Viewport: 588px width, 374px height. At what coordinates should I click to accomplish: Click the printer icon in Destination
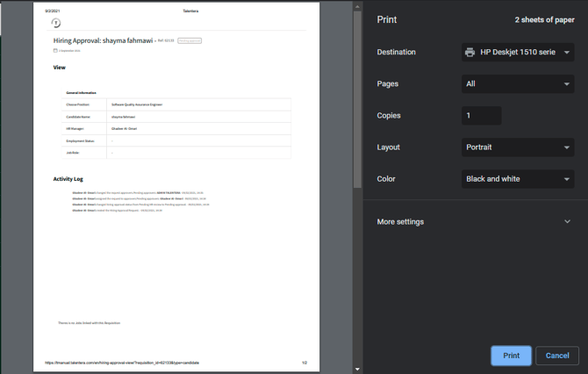[x=470, y=53]
